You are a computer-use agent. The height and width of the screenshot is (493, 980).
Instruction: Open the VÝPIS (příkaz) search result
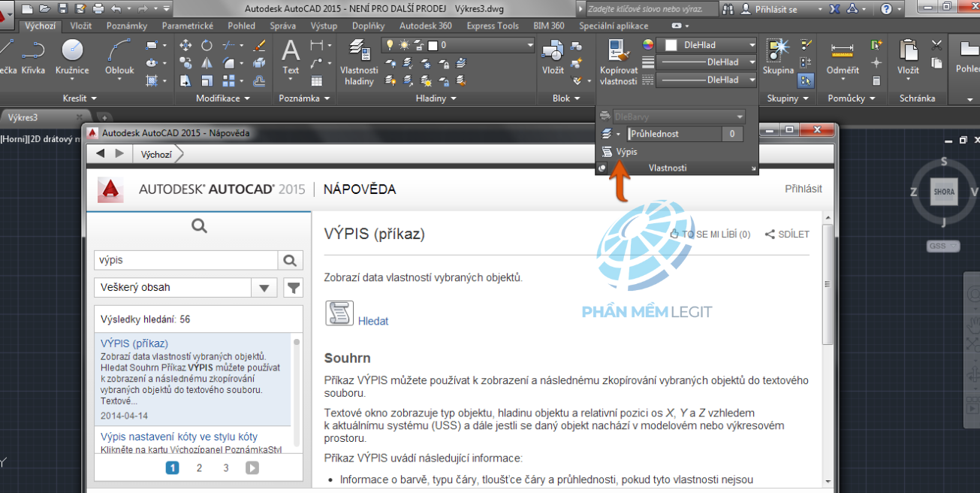click(x=134, y=343)
